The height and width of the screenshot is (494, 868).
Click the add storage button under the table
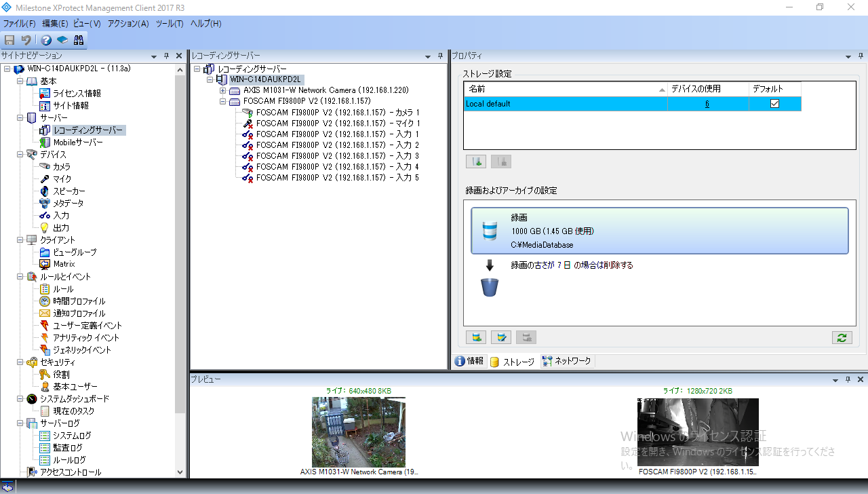(476, 161)
